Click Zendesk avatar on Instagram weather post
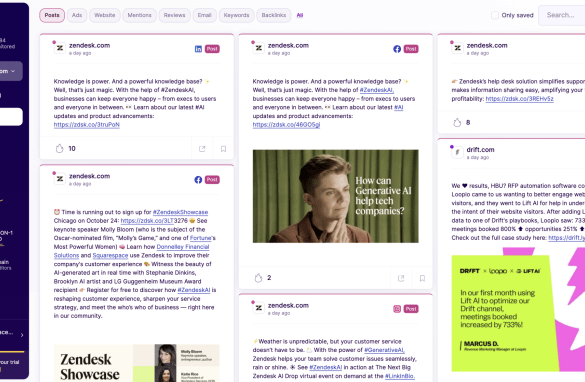This screenshot has height=382, width=585. 259,308
